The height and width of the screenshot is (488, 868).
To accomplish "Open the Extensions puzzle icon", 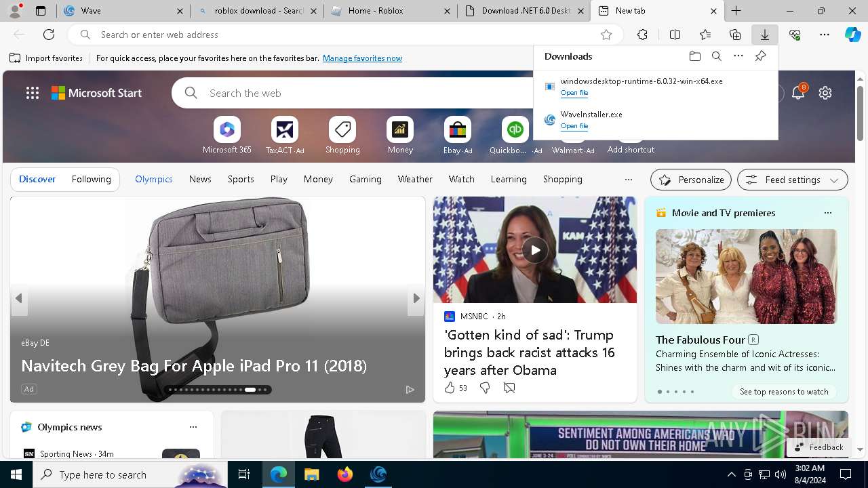I will 642,35.
